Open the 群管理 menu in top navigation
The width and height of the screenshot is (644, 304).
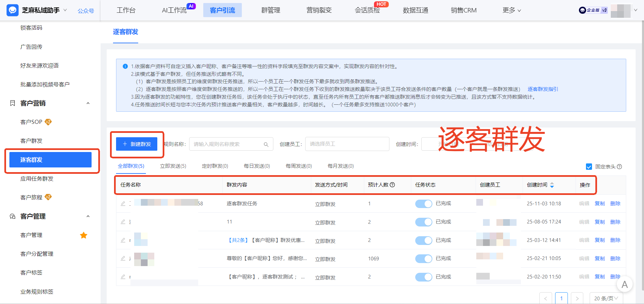pos(271,10)
